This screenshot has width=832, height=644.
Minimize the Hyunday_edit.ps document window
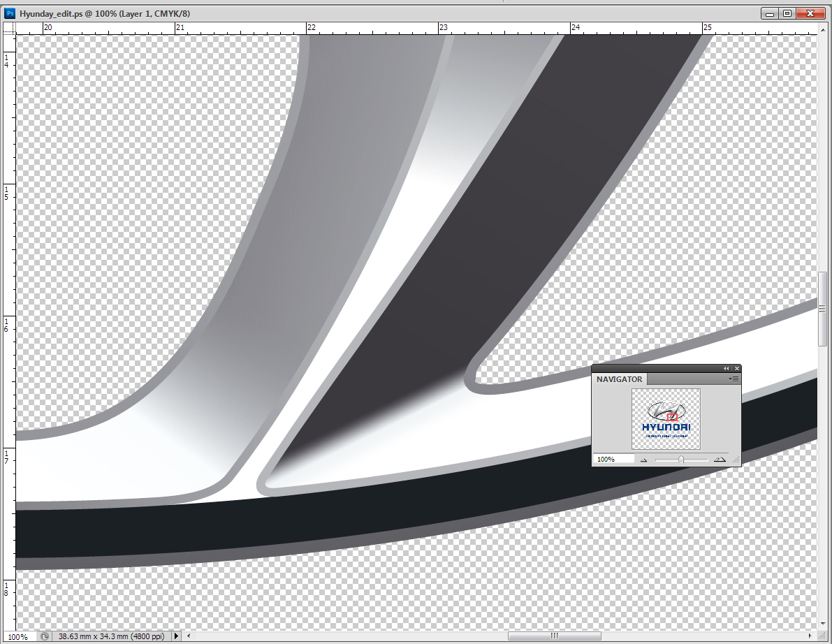pyautogui.click(x=770, y=13)
